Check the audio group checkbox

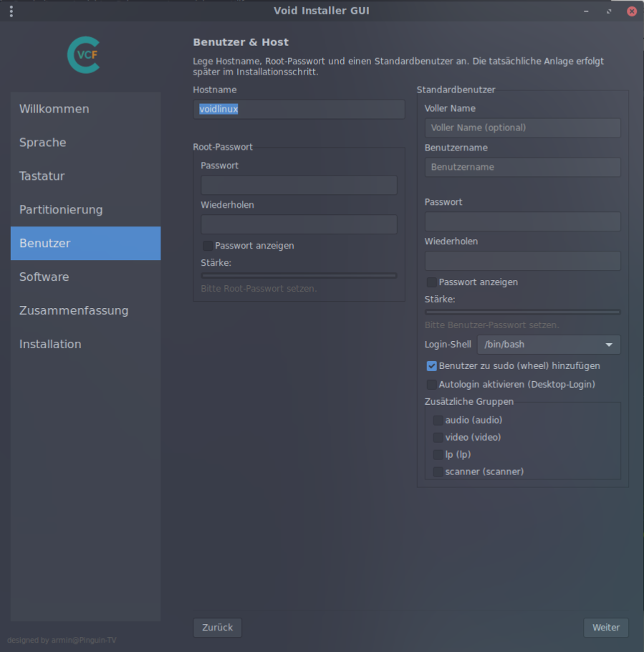438,421
